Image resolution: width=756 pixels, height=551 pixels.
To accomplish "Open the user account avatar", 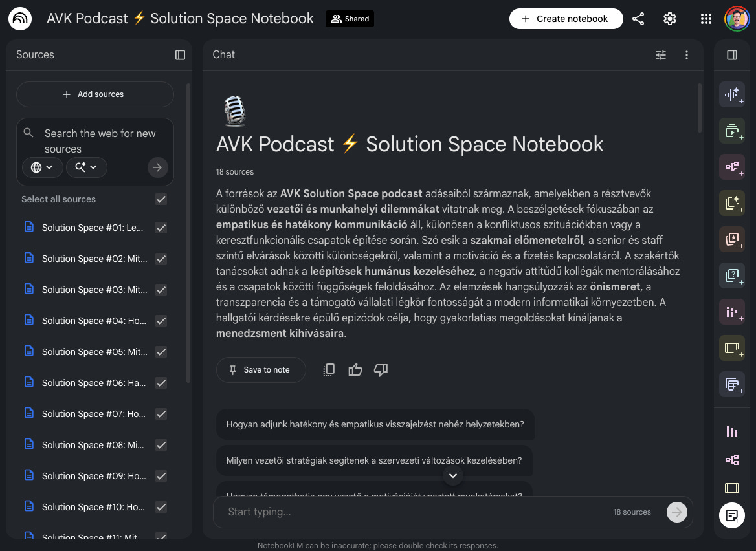I will 736,19.
